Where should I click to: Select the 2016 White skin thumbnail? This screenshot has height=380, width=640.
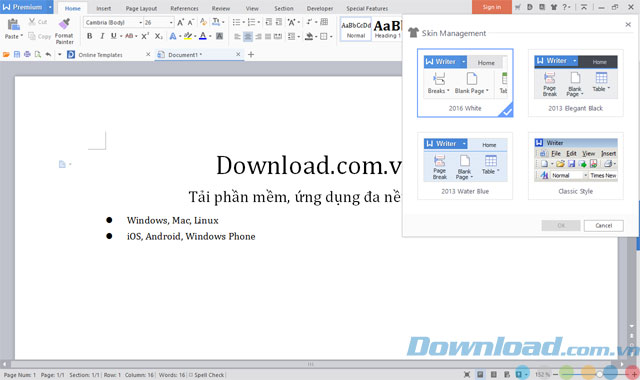click(465, 83)
